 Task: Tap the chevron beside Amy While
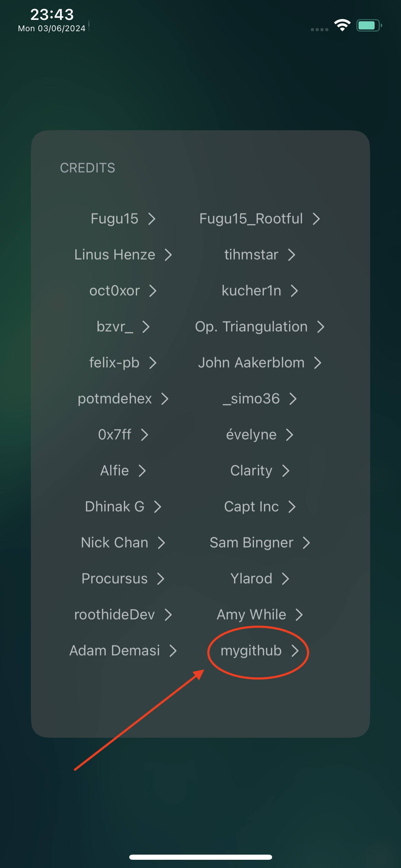[x=299, y=615]
